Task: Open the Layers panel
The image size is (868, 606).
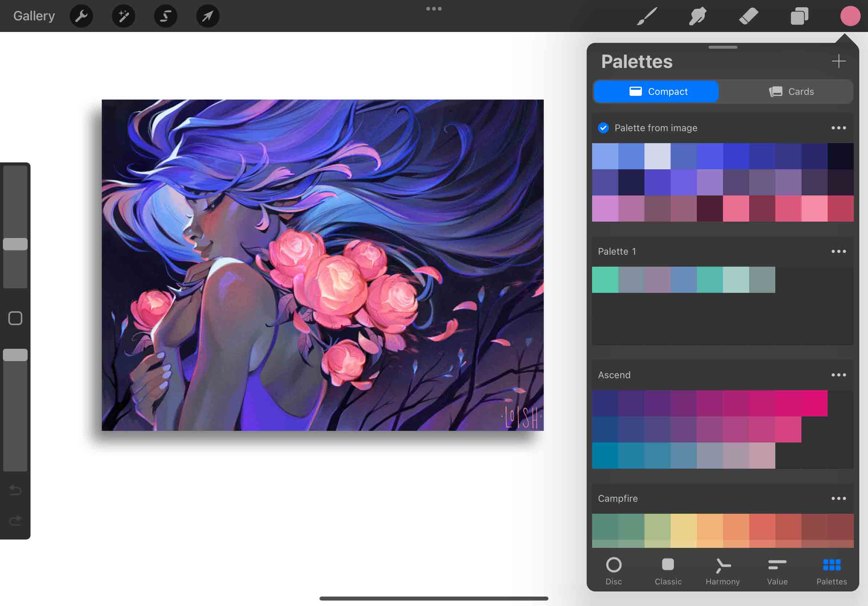Action: point(799,16)
